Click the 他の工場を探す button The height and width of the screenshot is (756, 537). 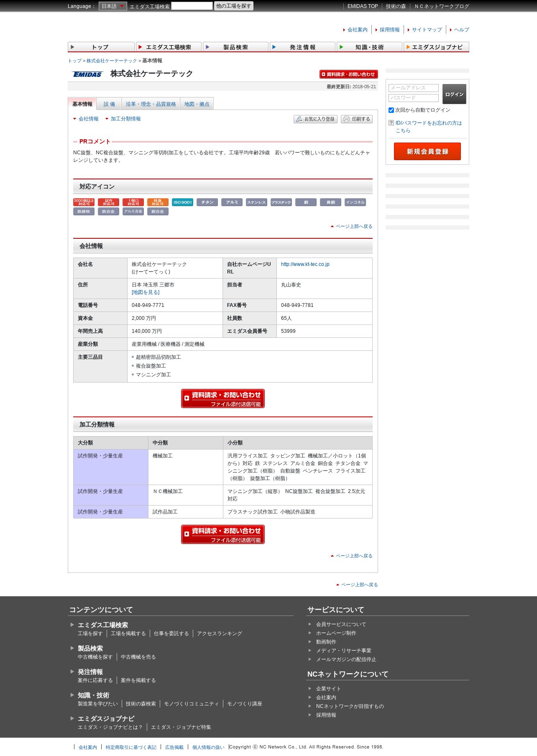click(234, 6)
